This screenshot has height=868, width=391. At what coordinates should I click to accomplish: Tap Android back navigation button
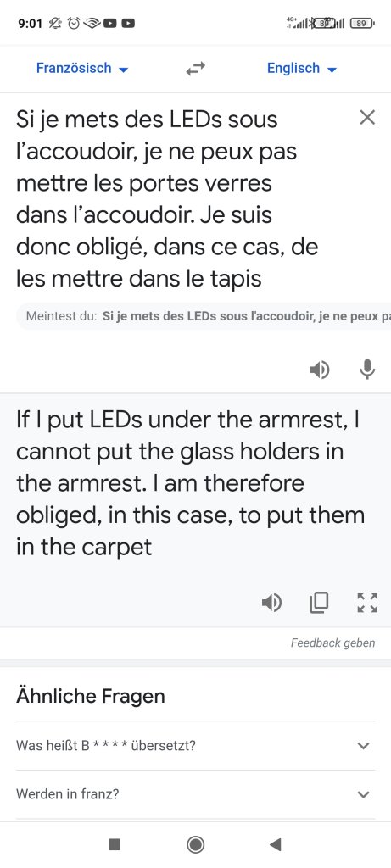(276, 844)
